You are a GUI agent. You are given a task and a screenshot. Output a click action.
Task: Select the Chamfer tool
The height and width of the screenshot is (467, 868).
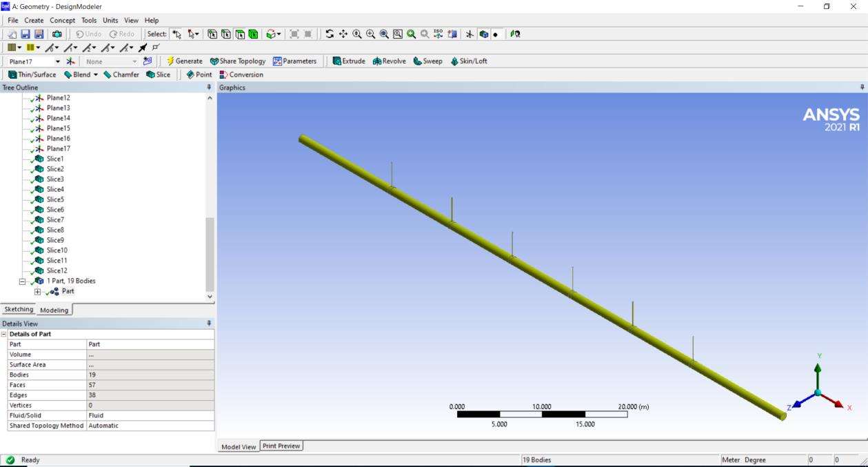(121, 74)
